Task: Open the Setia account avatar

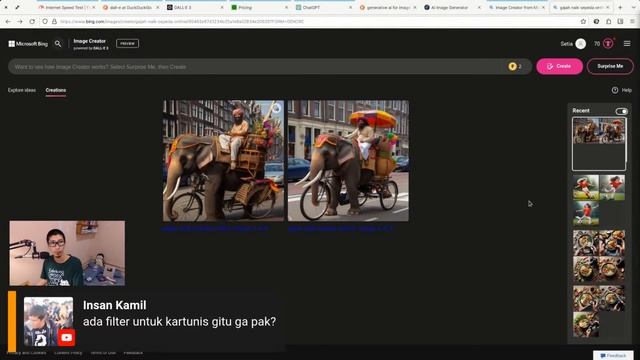Action: coord(580,44)
